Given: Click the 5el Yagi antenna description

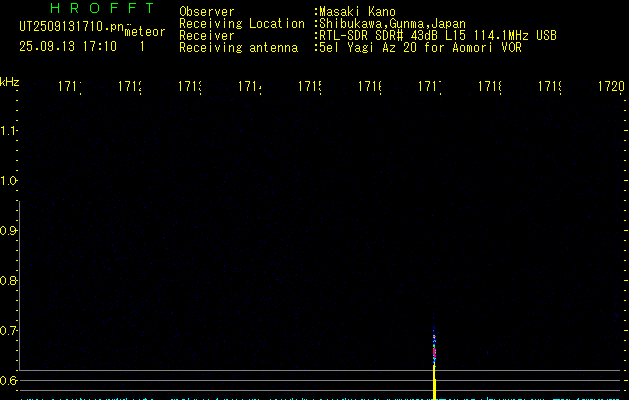Looking at the screenshot, I should pyautogui.click(x=420, y=48).
